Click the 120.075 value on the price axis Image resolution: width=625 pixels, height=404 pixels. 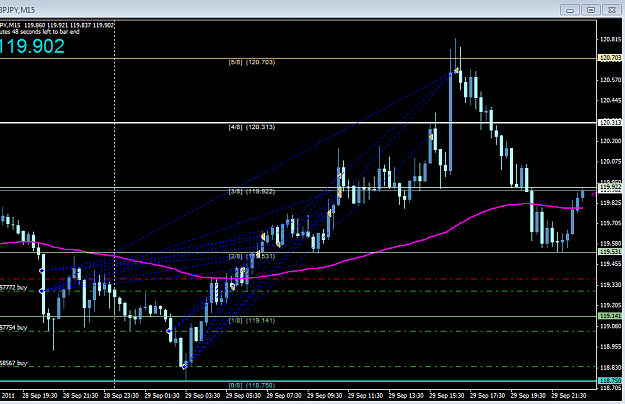[610, 162]
